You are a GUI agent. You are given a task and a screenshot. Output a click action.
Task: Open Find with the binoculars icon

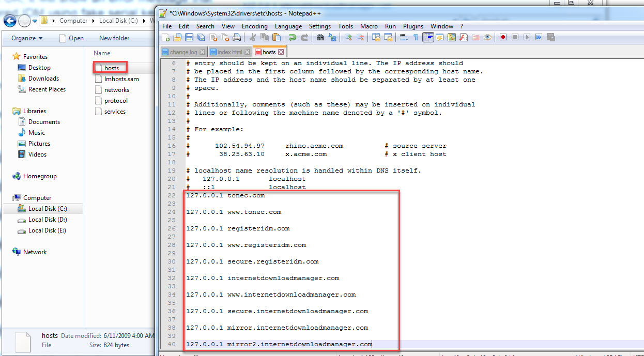(x=320, y=37)
